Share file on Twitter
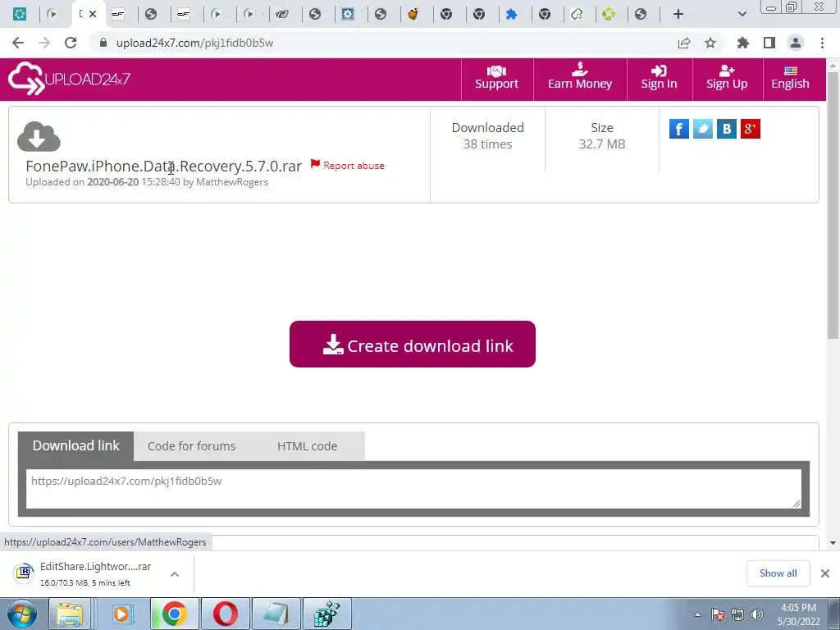This screenshot has width=840, height=630. (x=703, y=129)
